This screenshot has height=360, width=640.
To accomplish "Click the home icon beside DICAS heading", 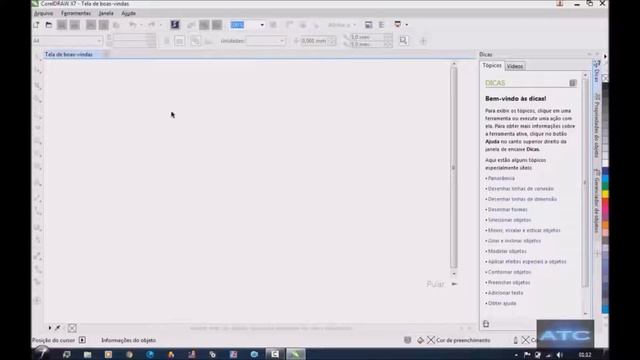I will point(573,83).
